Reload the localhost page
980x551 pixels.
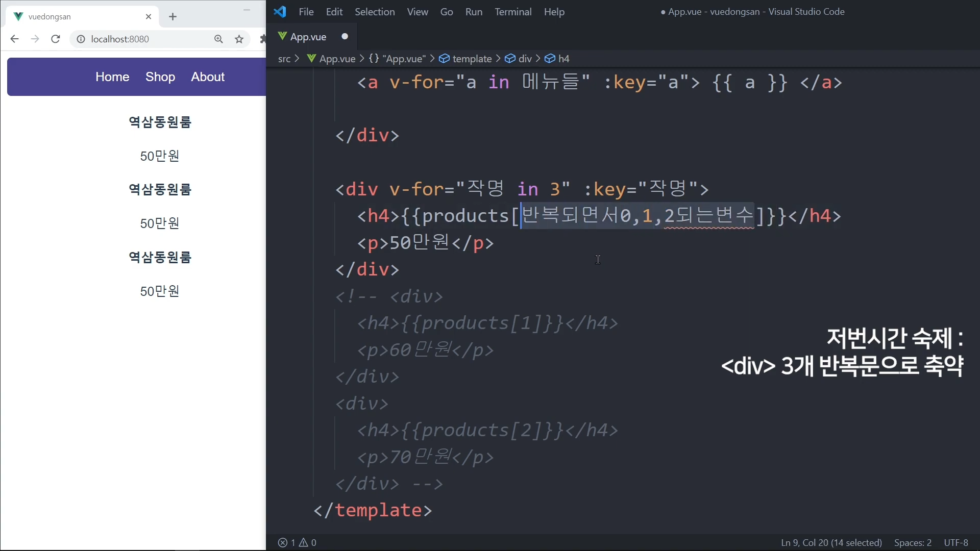click(56, 39)
